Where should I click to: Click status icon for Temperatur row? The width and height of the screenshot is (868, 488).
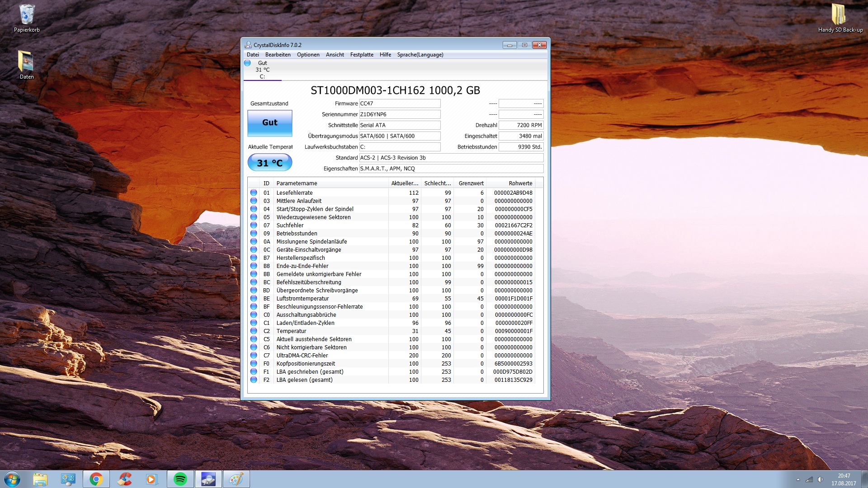tap(254, 331)
